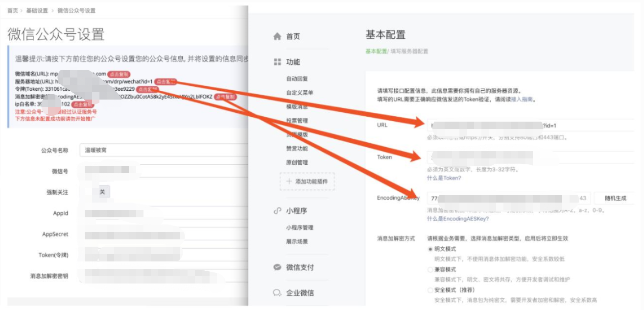Image resolution: width=644 pixels, height=310 pixels.
Task: Open 原创管理 menu item
Action: pos(297,162)
